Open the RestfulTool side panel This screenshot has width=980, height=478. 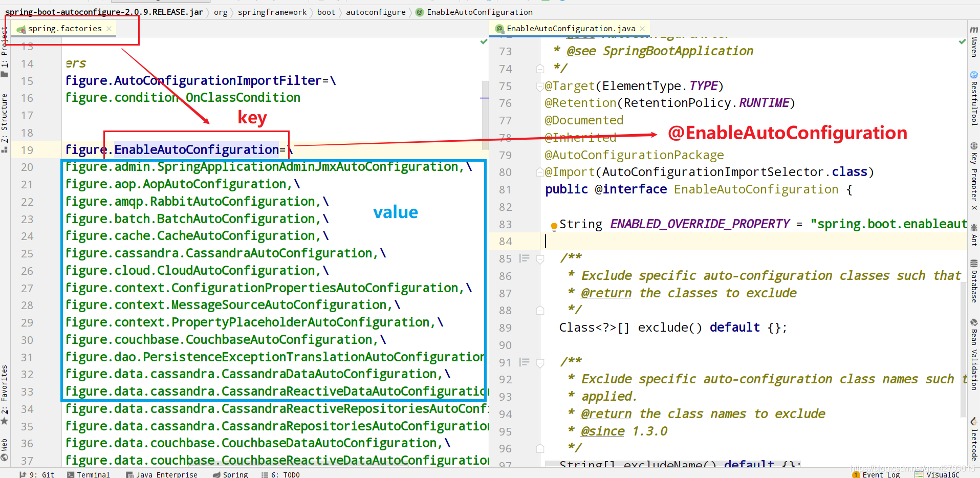coord(973,98)
